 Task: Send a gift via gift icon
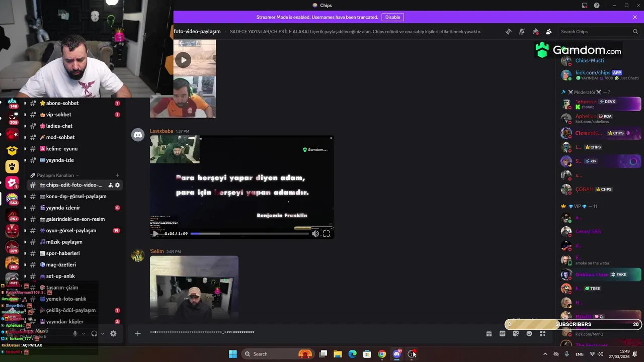(x=489, y=333)
